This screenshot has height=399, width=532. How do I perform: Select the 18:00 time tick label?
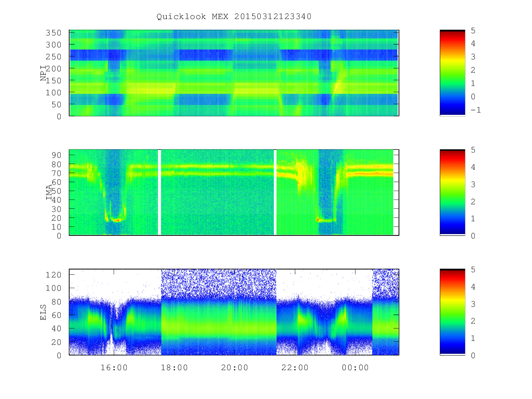[x=174, y=368]
